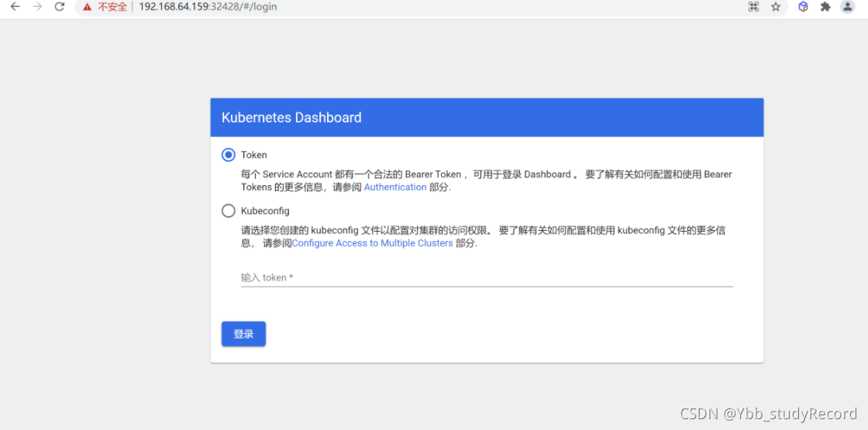Open the QR code icon in address bar

[753, 7]
